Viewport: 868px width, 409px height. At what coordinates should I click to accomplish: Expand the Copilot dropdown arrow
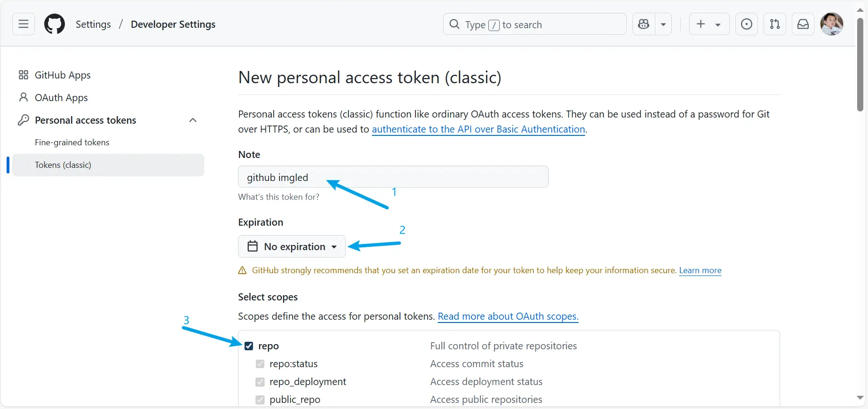pos(663,24)
